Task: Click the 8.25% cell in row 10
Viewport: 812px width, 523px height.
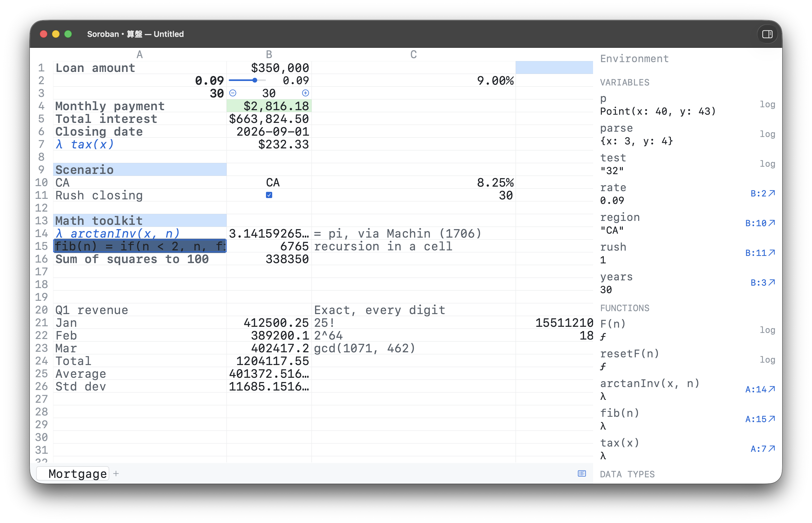Action: tap(413, 183)
